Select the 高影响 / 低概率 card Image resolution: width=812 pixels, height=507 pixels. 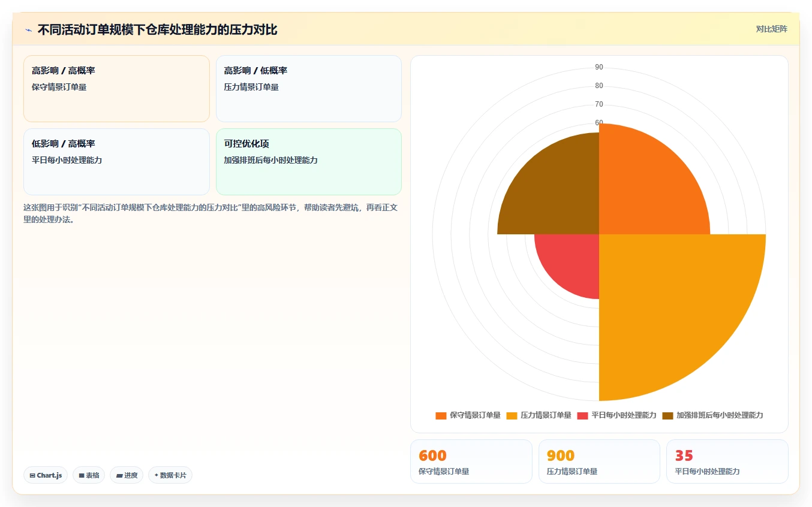click(309, 89)
